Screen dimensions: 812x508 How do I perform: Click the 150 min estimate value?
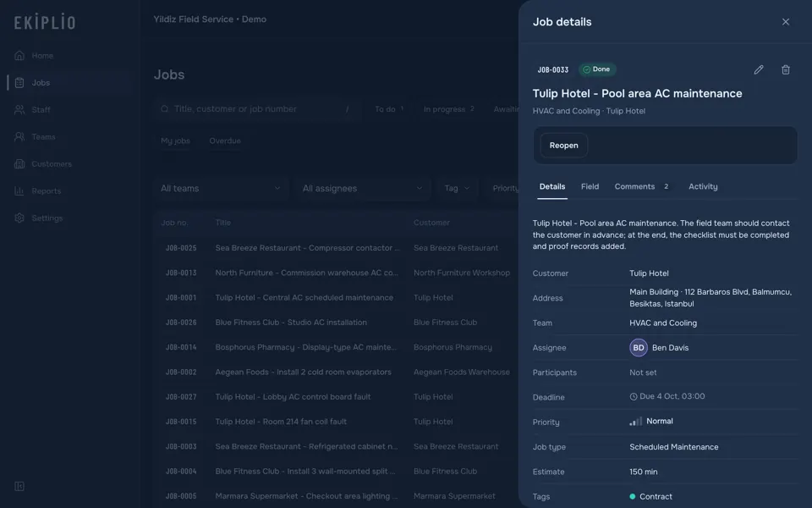click(x=643, y=472)
